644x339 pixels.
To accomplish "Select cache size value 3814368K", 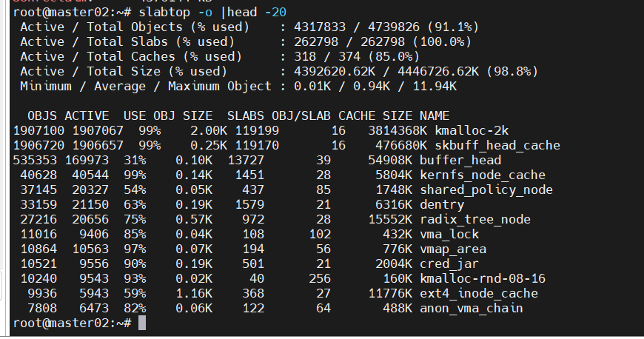I will pos(398,131).
